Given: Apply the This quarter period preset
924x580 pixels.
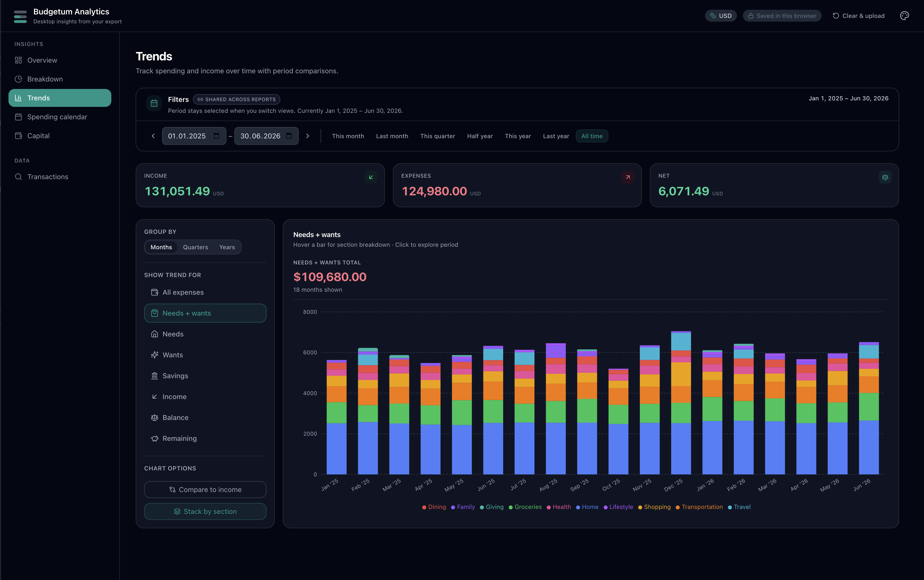Looking at the screenshot, I should [438, 136].
